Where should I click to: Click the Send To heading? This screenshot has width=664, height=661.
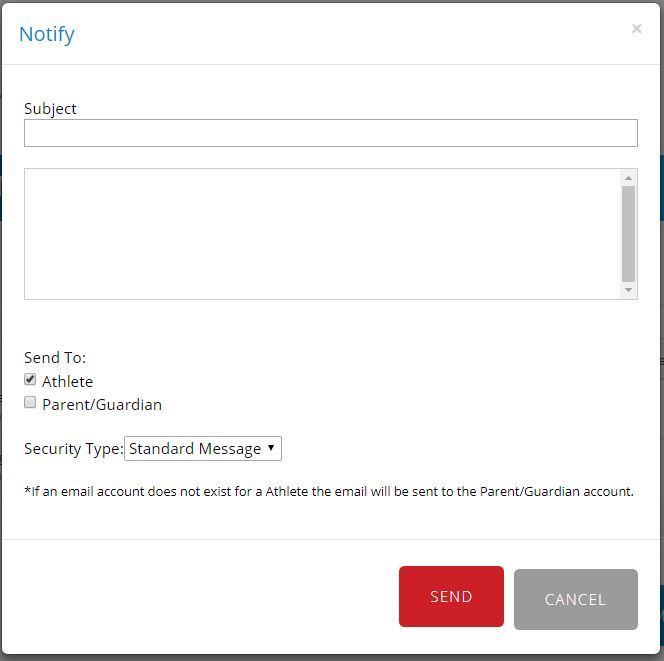point(55,358)
